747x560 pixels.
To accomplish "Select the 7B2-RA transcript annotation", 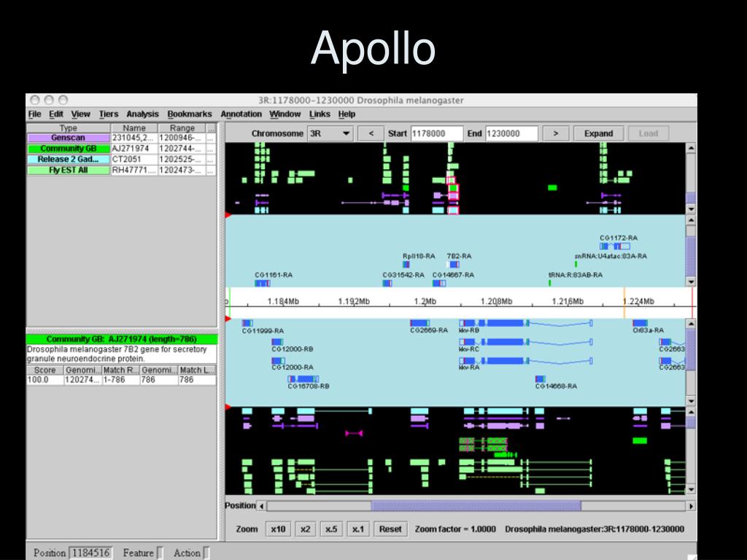I will [453, 264].
